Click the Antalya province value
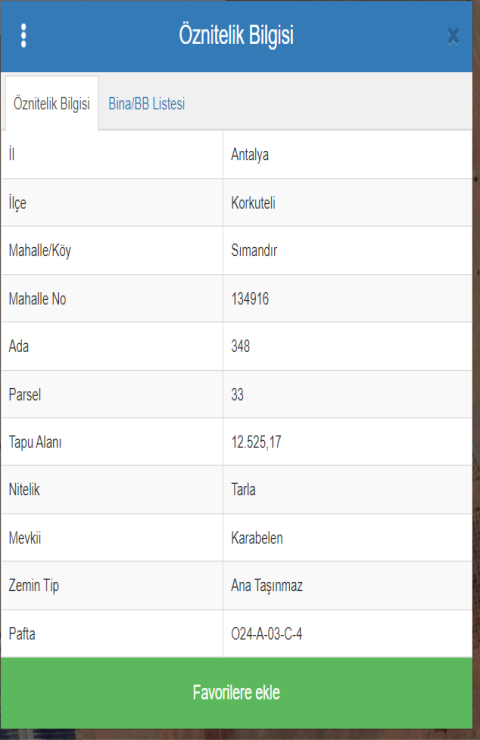 tap(250, 155)
